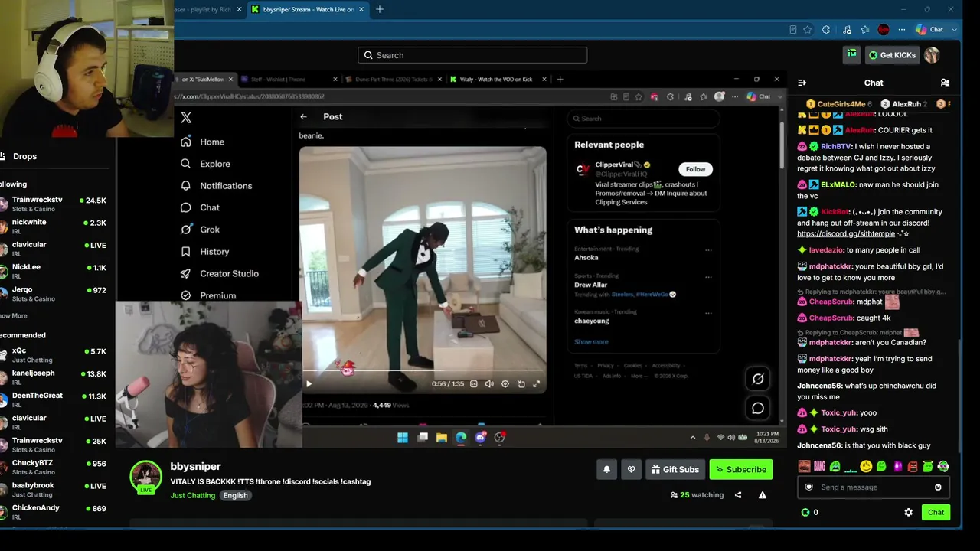This screenshot has width=980, height=551.
Task: Mute the X video volume icon
Action: (489, 384)
